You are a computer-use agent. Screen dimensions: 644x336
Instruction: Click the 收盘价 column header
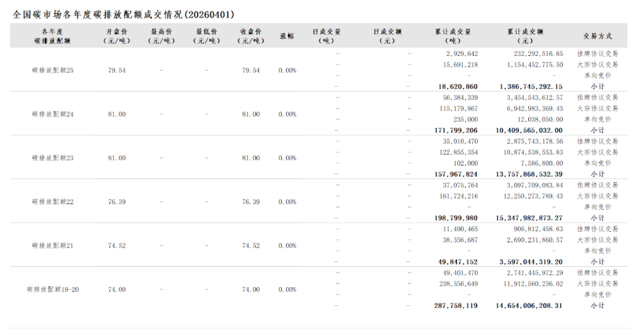pos(250,36)
